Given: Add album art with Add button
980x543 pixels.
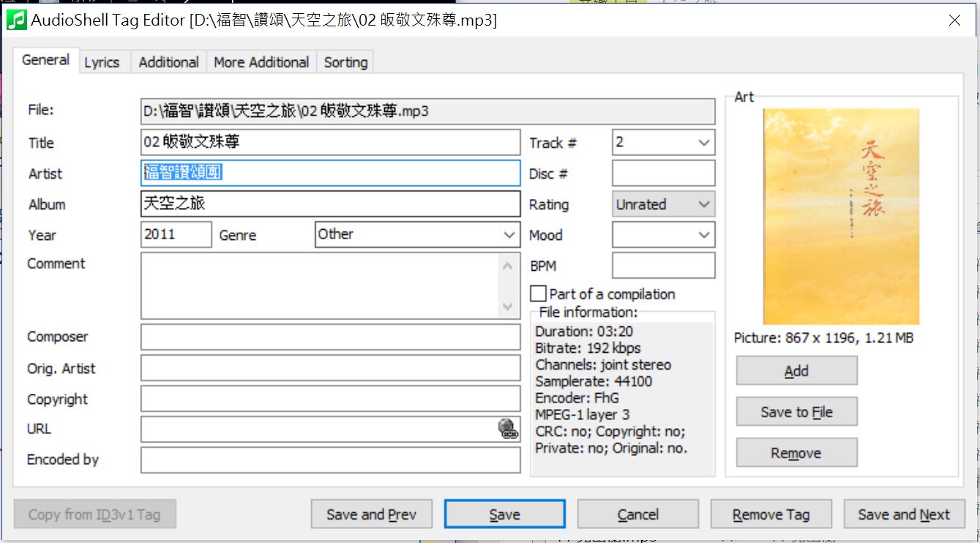Looking at the screenshot, I should tap(796, 371).
